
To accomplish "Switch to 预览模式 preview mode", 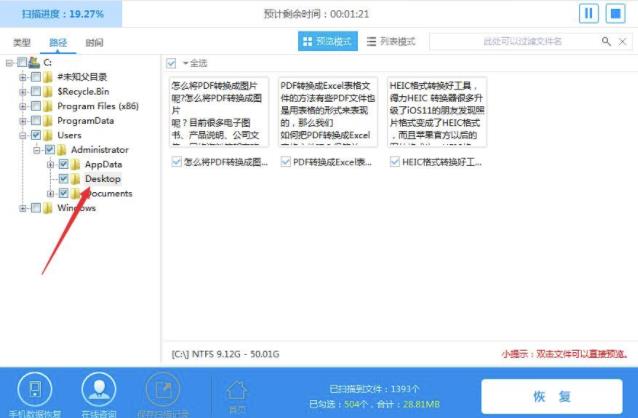I will pos(328,41).
